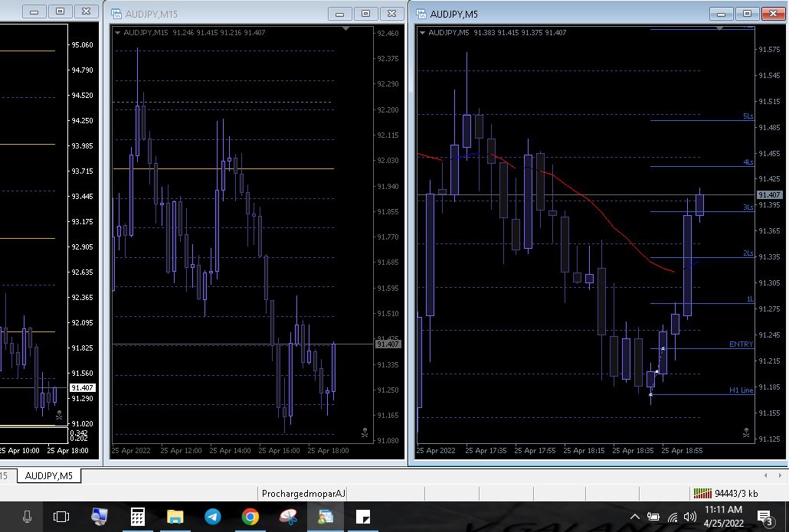Maximize the AUDJPY,M15 chart window
The height and width of the screenshot is (532, 789).
point(366,14)
